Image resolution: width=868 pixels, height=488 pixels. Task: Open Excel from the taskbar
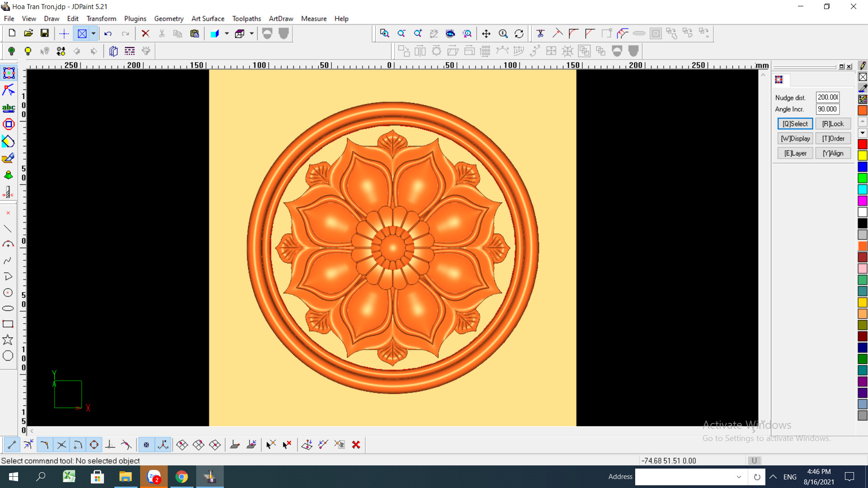(x=69, y=477)
